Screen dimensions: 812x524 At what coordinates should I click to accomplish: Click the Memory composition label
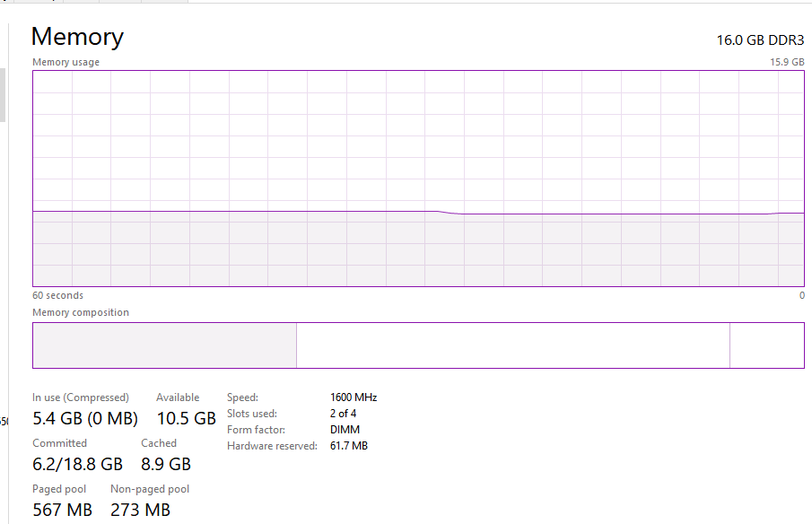point(80,312)
